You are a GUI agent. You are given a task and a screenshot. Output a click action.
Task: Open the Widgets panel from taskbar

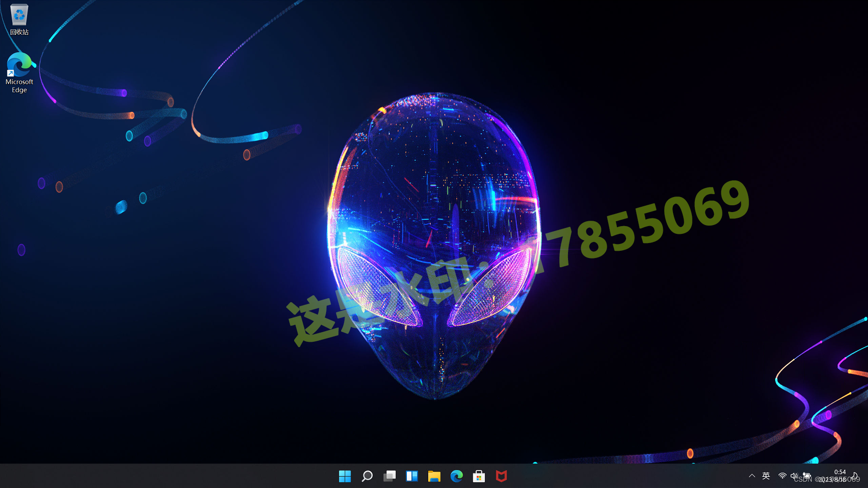pyautogui.click(x=412, y=476)
